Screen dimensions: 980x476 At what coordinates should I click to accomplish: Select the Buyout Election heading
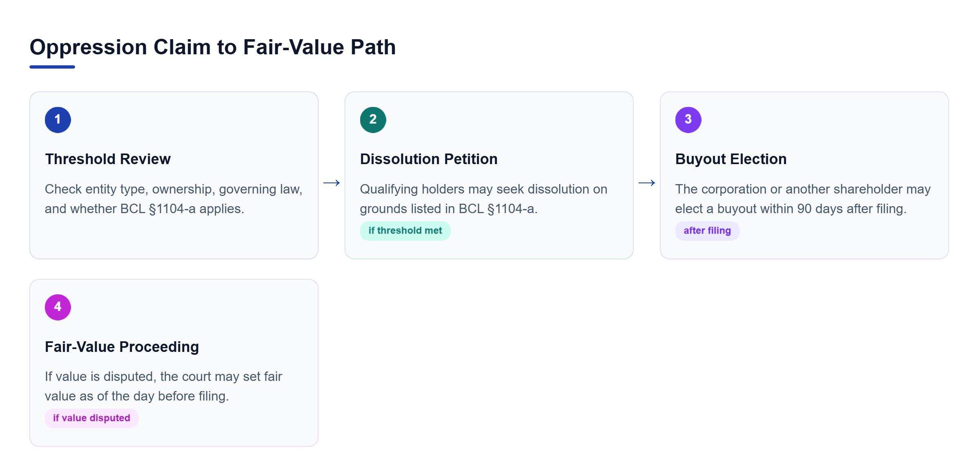point(731,159)
